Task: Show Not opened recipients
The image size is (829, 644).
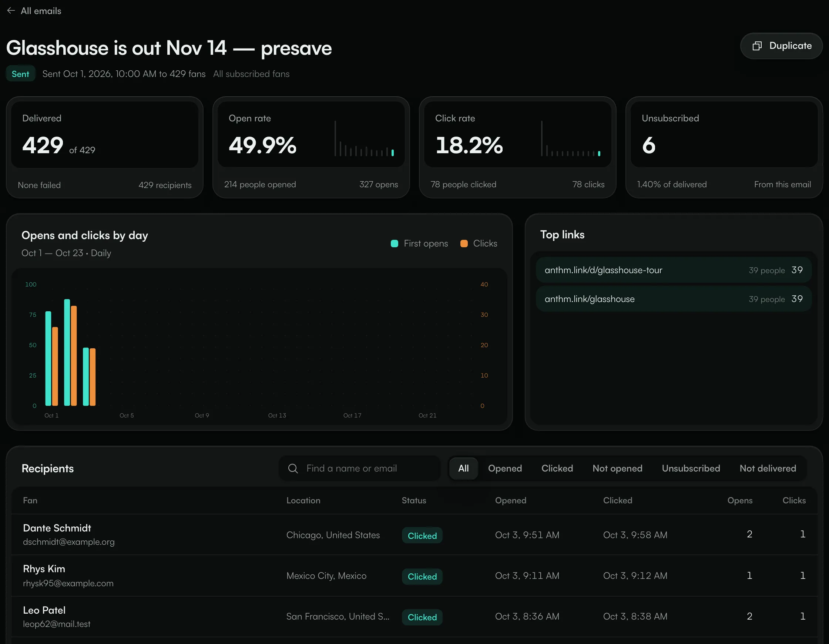Action: click(617, 468)
